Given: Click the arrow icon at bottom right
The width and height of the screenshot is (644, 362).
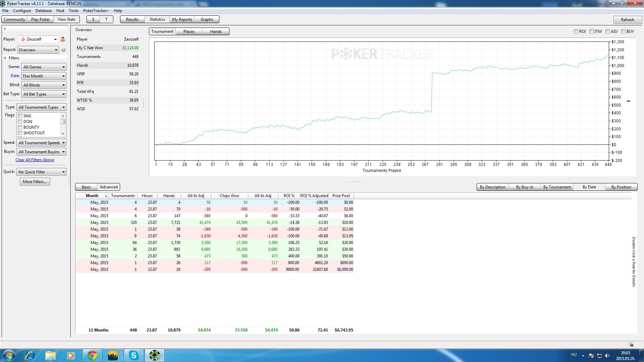Looking at the screenshot, I should [x=631, y=345].
